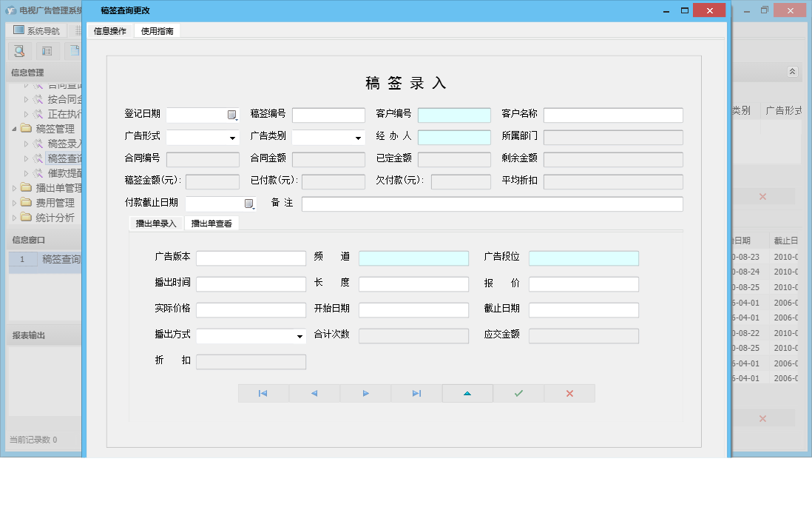Cancel edits with the red X navigator button
Screen dimensions: 812x507
point(569,394)
